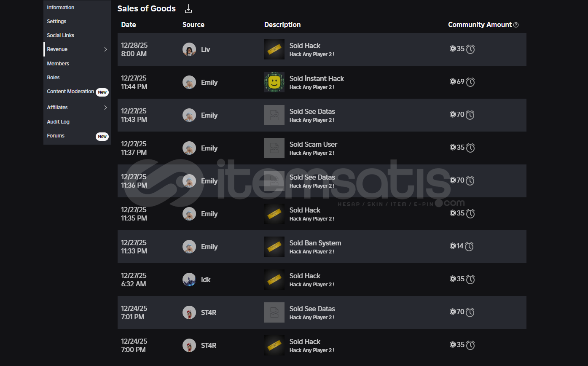Screen dimensions: 588x366
Task: Go to group Settings
Action: (56, 22)
